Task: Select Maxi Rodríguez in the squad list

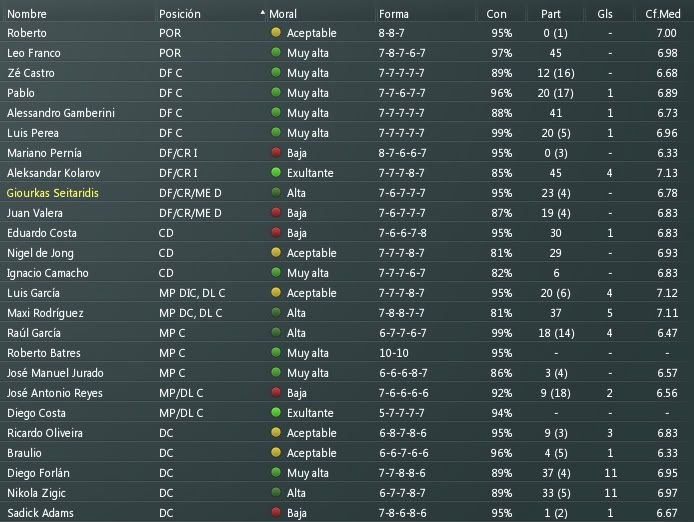Action: click(x=45, y=313)
